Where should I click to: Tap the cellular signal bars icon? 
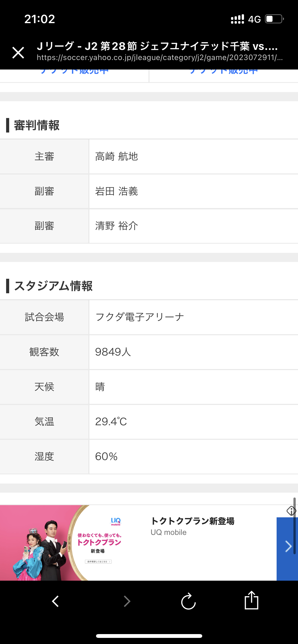pyautogui.click(x=237, y=19)
